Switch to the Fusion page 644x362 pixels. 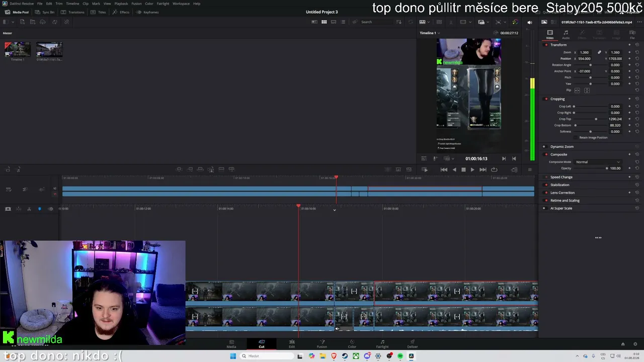(322, 344)
